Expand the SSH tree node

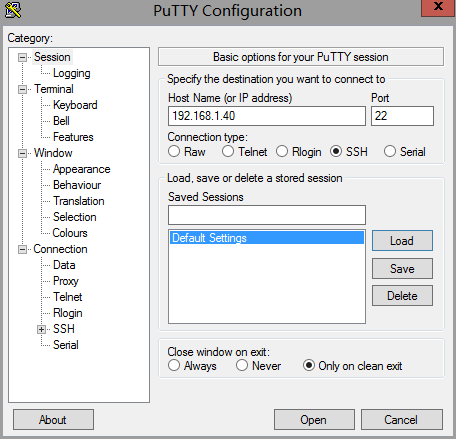(x=41, y=329)
